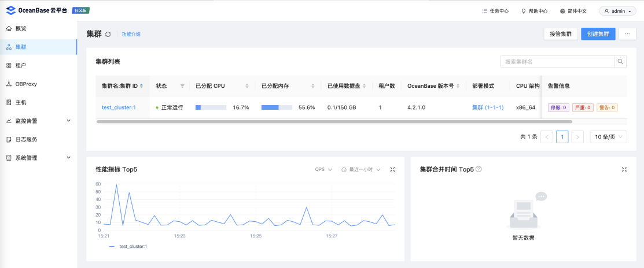Open 主机 in the sidebar
This screenshot has width=644, height=268.
(39, 102)
